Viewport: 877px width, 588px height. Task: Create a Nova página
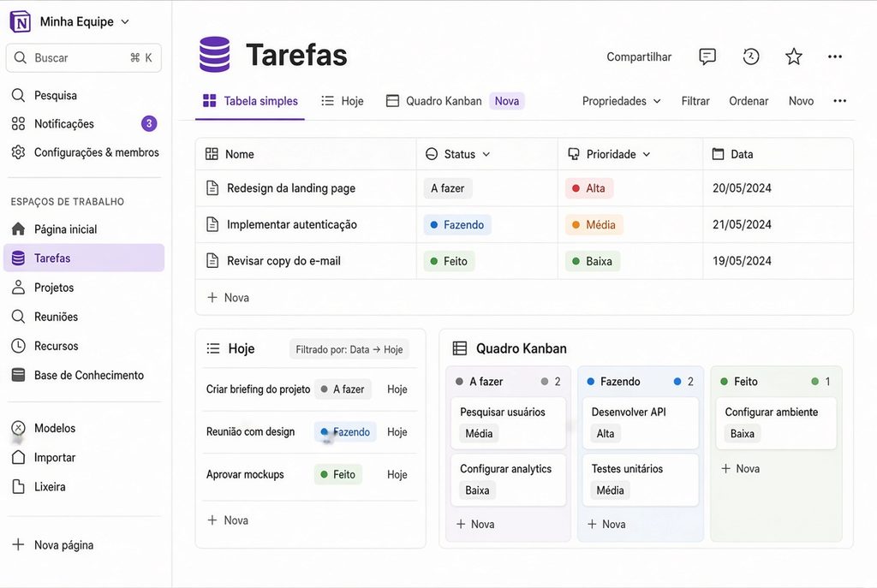[x=52, y=545]
